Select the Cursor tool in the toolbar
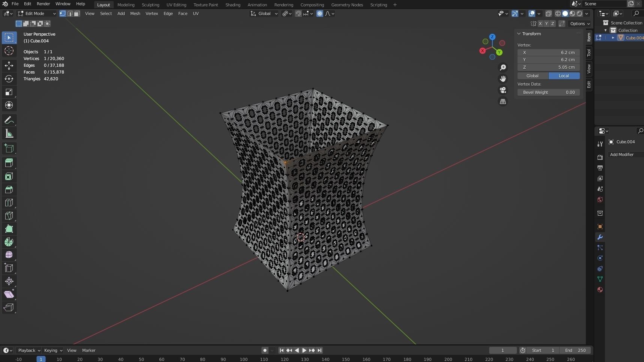Viewport: 644px width, 362px height. click(x=9, y=51)
